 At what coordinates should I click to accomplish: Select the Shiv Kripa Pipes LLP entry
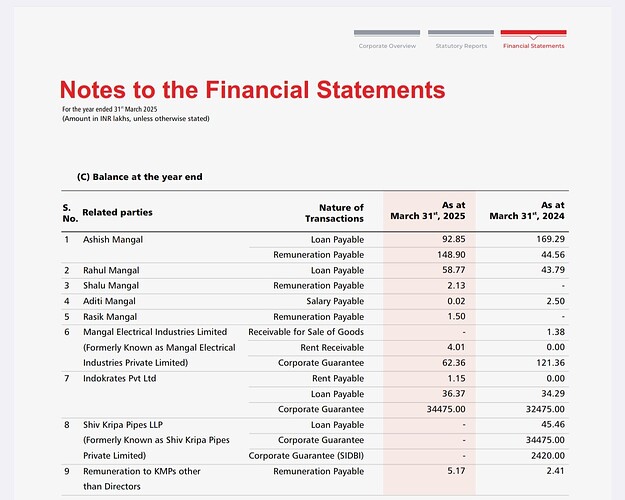pos(156,440)
